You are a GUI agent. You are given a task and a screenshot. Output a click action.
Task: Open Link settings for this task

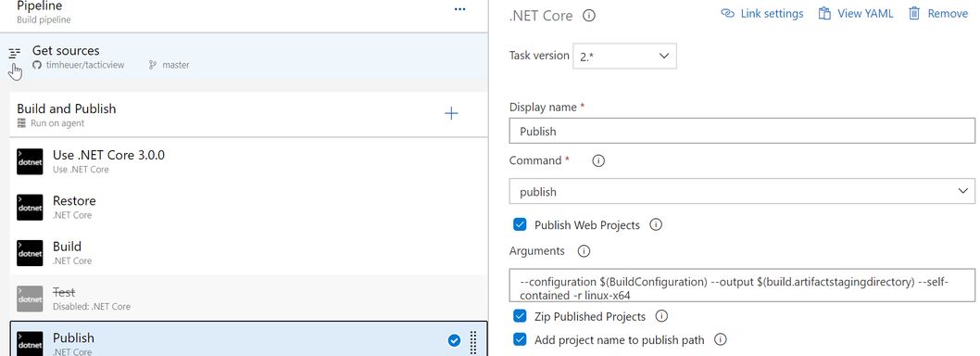pos(762,14)
